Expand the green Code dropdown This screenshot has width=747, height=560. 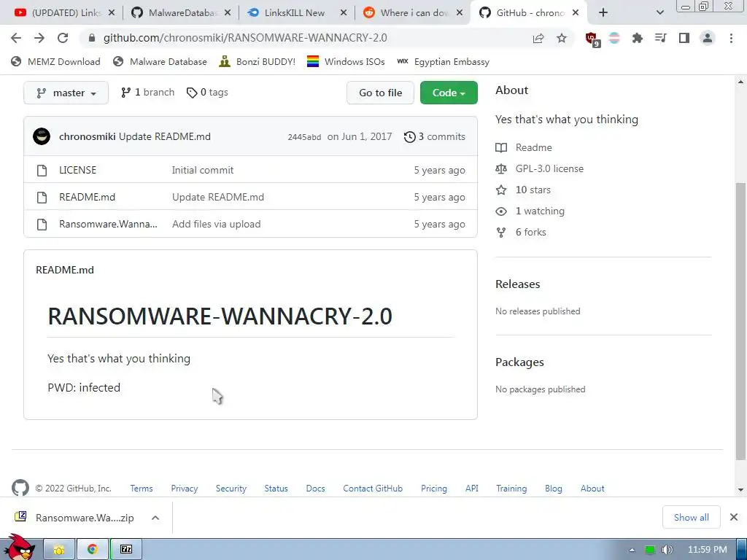(x=449, y=93)
